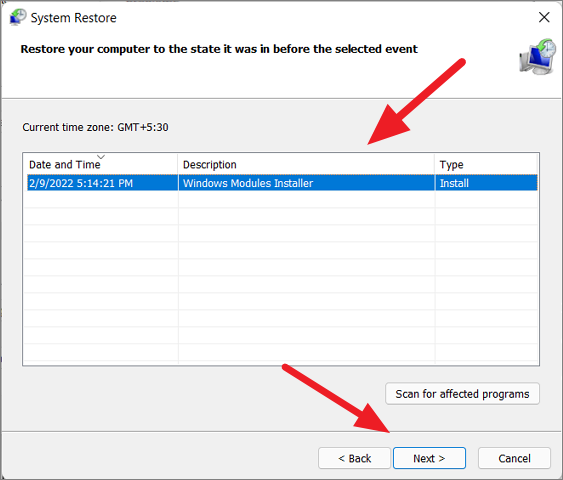Click the bold restore instruction heading
The height and width of the screenshot is (480, 563).
(219, 49)
